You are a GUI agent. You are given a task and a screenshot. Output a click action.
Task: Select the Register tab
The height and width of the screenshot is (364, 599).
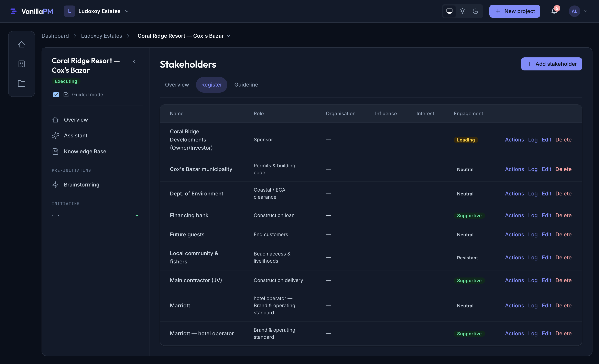211,85
